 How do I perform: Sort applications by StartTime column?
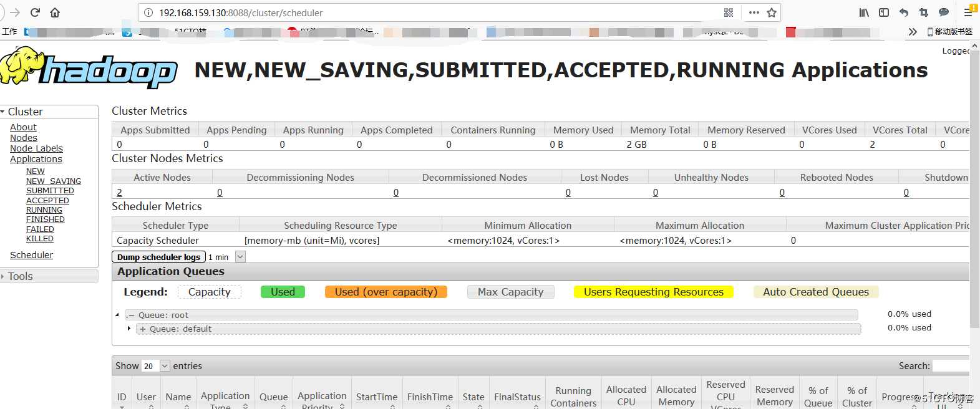(x=377, y=397)
